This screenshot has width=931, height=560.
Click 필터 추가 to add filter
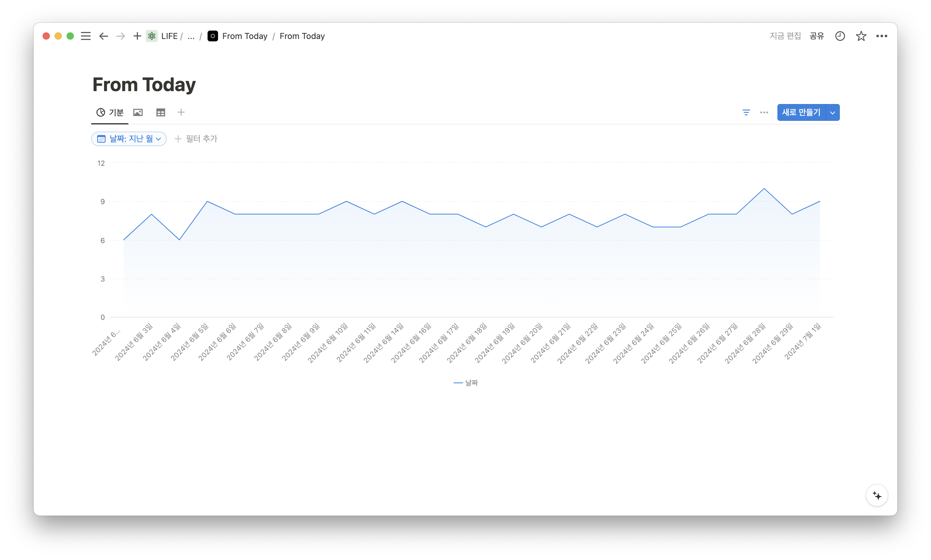pos(196,139)
